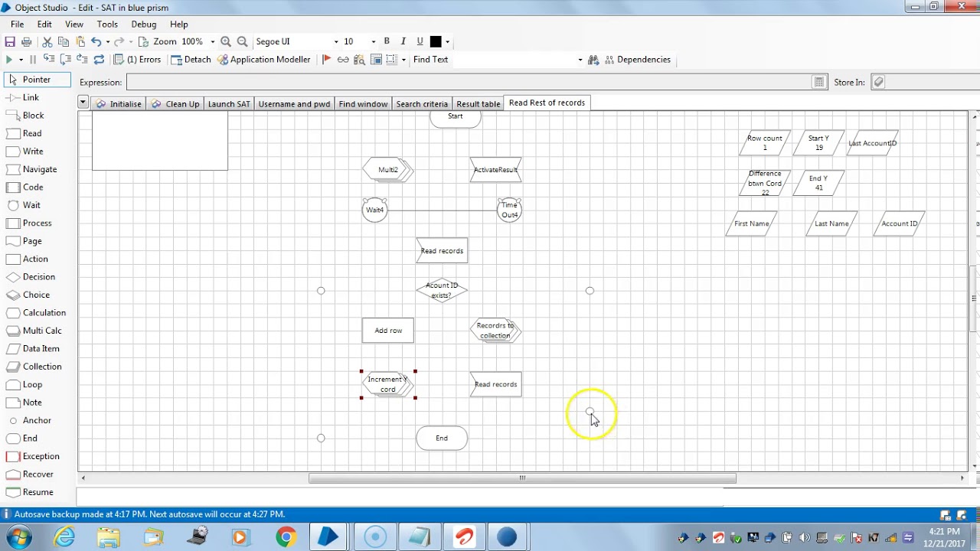
Task: Open the Debug menu
Action: (x=143, y=24)
